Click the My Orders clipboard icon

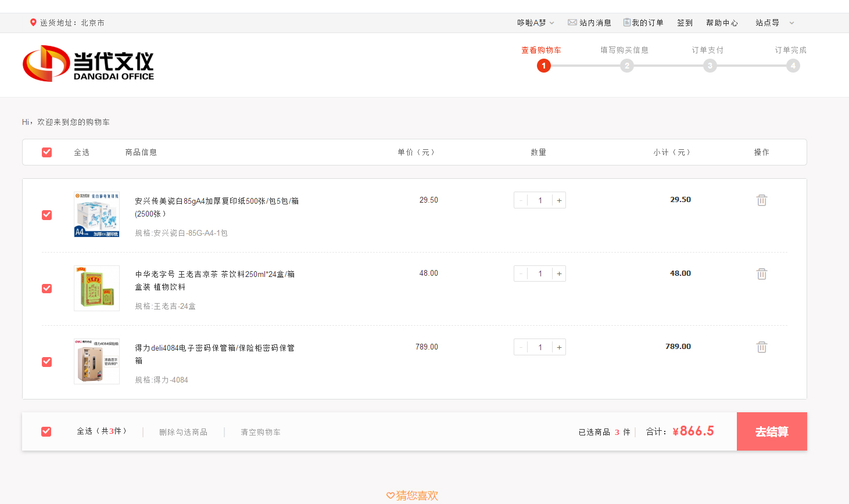coord(627,22)
